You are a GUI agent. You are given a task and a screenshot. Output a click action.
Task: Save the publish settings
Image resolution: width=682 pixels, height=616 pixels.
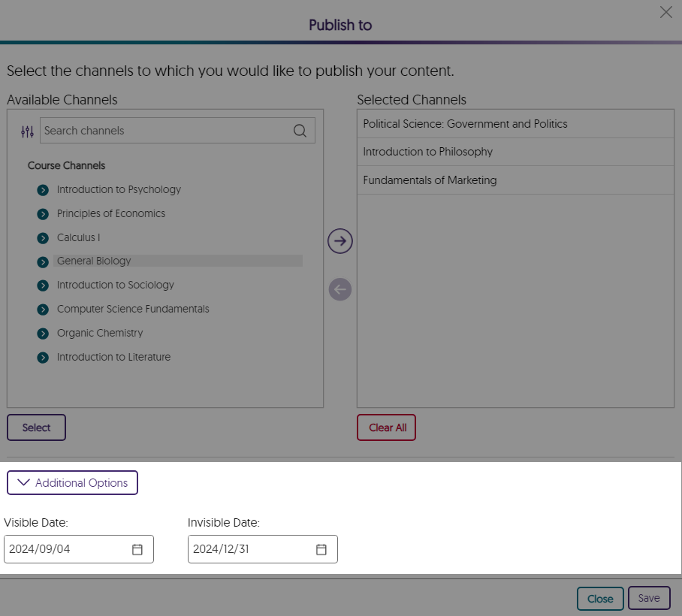[649, 598]
